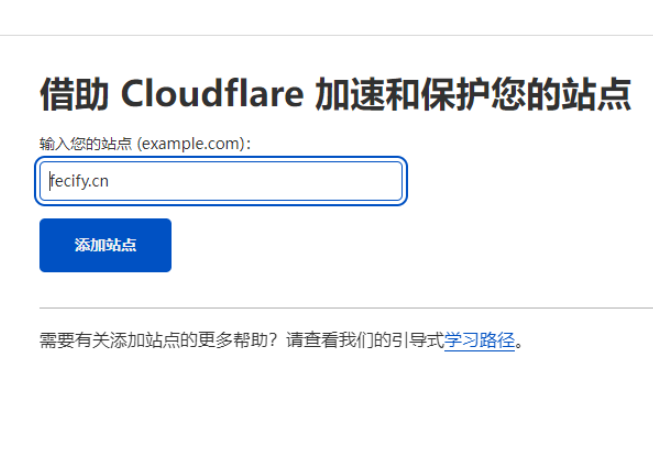Click the empty space right of the 添加站点 button

click(400, 245)
